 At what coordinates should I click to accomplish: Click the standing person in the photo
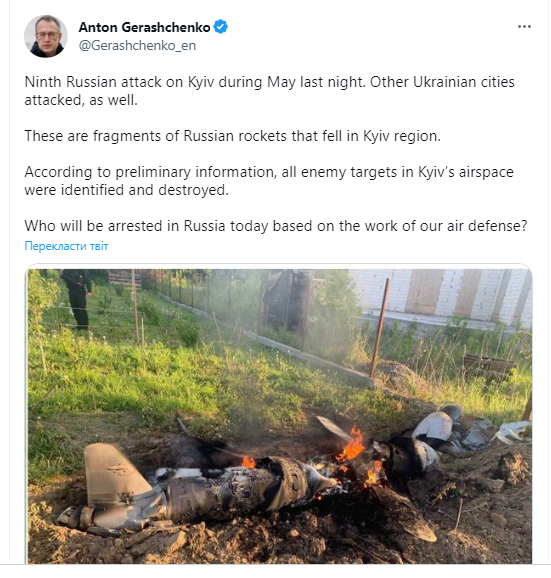[x=77, y=299]
